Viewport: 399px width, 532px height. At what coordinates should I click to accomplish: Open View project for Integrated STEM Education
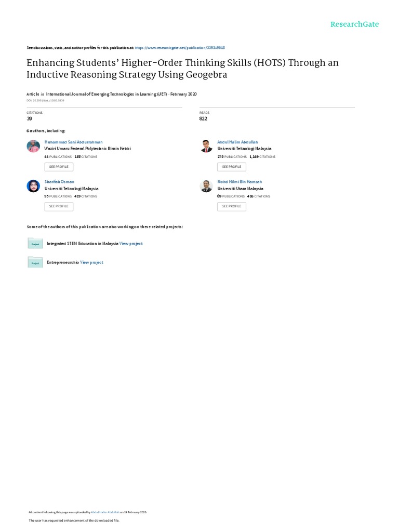[131, 244]
